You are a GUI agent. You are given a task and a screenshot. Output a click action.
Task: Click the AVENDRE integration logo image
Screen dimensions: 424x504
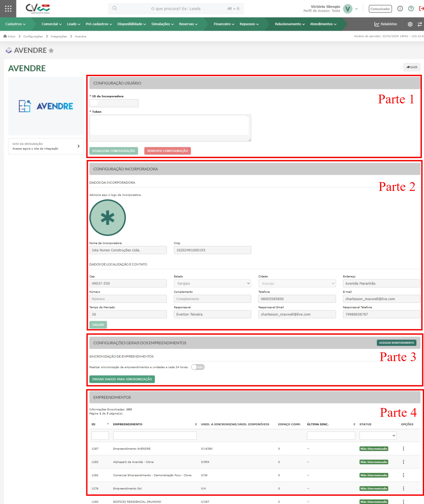pyautogui.click(x=46, y=106)
